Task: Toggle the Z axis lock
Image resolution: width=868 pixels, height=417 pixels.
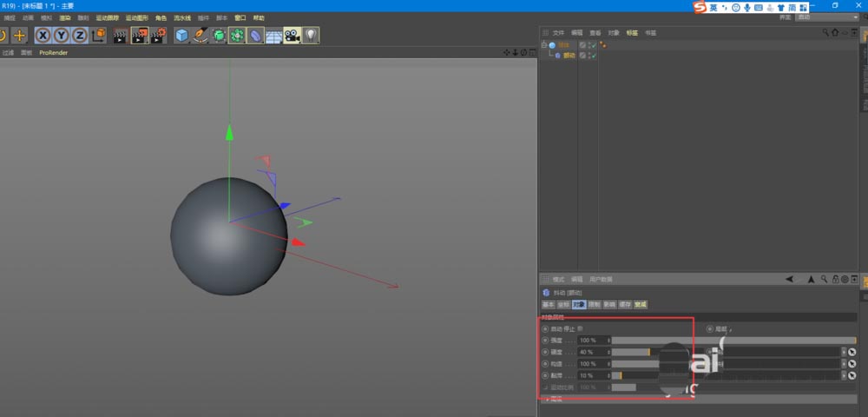Action: pos(79,36)
